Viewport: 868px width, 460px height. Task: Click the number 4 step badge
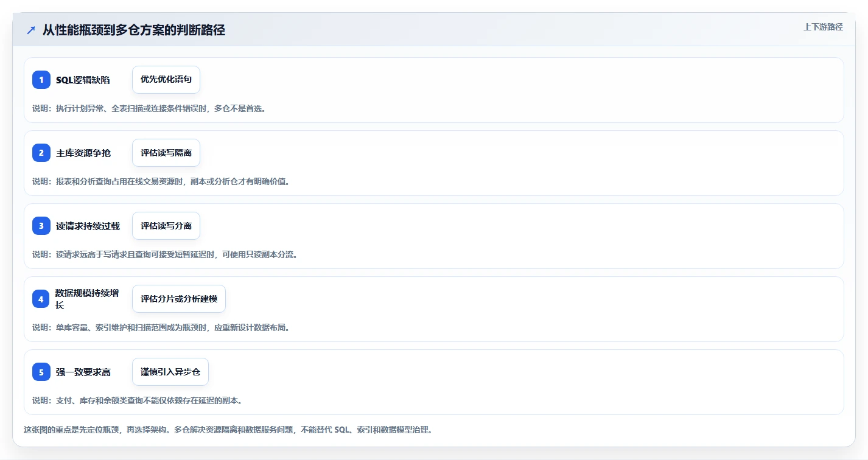[x=41, y=299]
